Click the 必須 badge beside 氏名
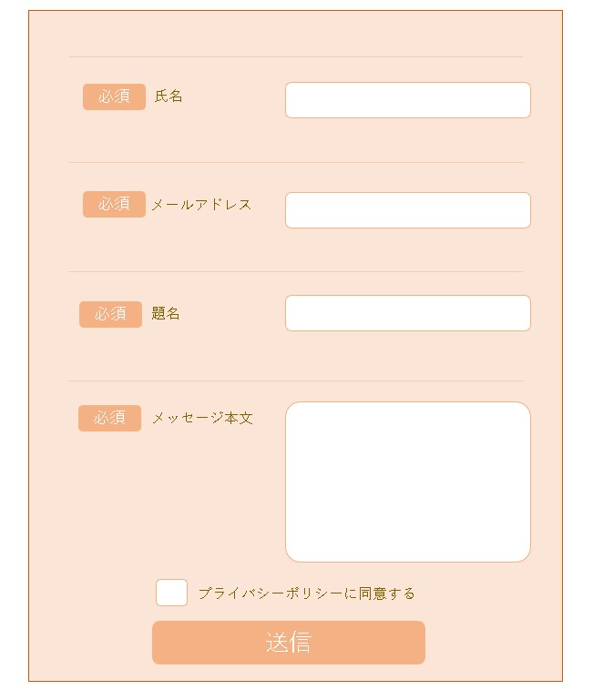Viewport: 593px width, 700px height. [x=114, y=96]
